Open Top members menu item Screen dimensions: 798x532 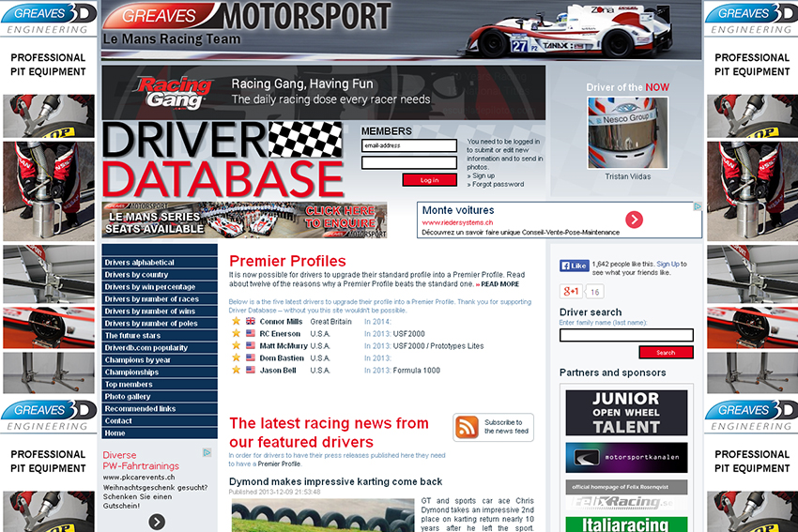pyautogui.click(x=160, y=385)
